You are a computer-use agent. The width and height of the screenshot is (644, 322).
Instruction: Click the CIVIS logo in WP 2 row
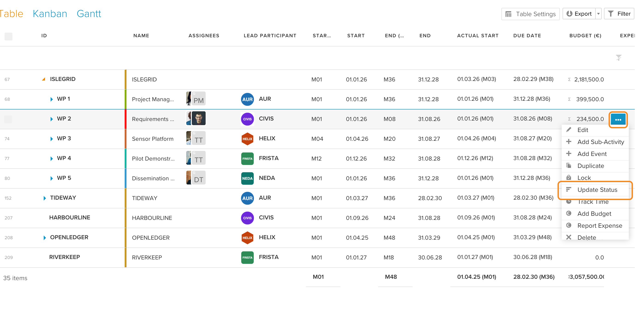click(x=247, y=119)
